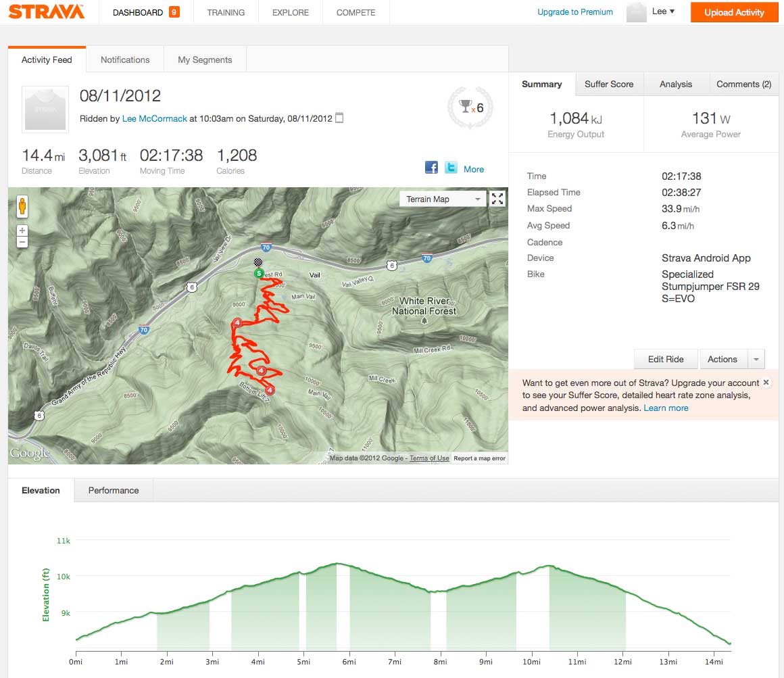Click the 131 W average power
The image size is (784, 678).
pos(711,118)
